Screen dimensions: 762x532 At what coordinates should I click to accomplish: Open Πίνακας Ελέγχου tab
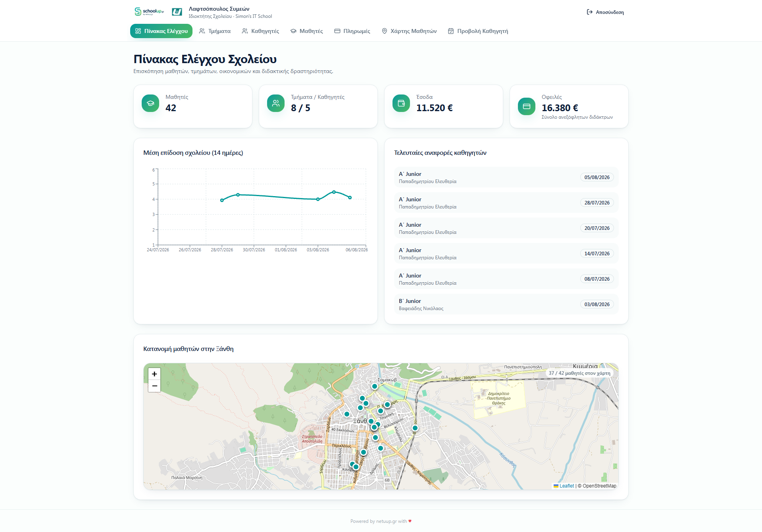tap(162, 31)
